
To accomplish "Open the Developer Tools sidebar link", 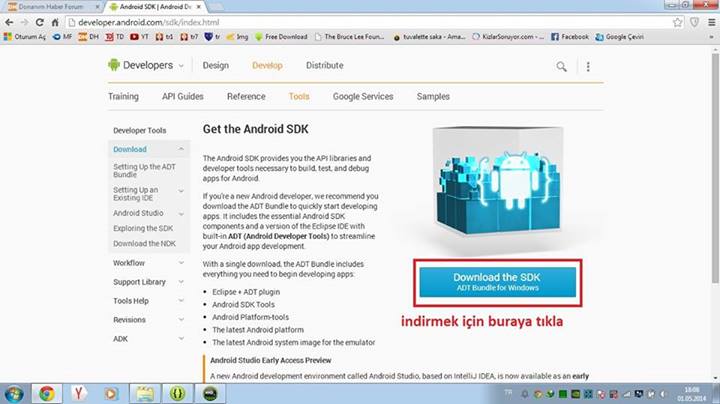I will click(x=140, y=130).
